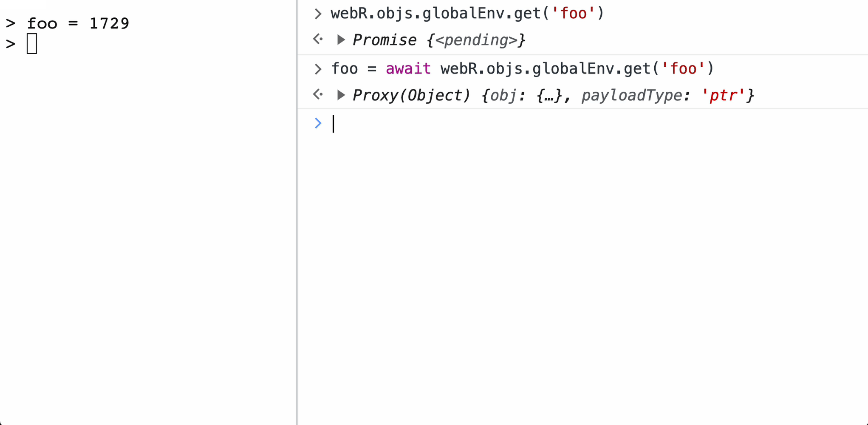Click the output arrow beside the Promise result
This screenshot has width=868, height=425.
(x=318, y=40)
